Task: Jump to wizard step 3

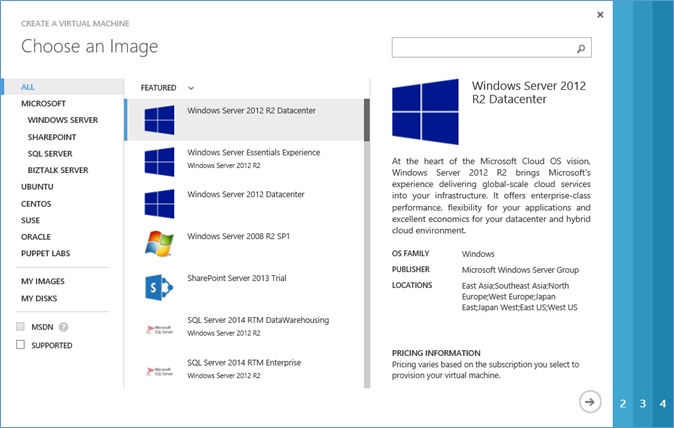Action: 643,404
